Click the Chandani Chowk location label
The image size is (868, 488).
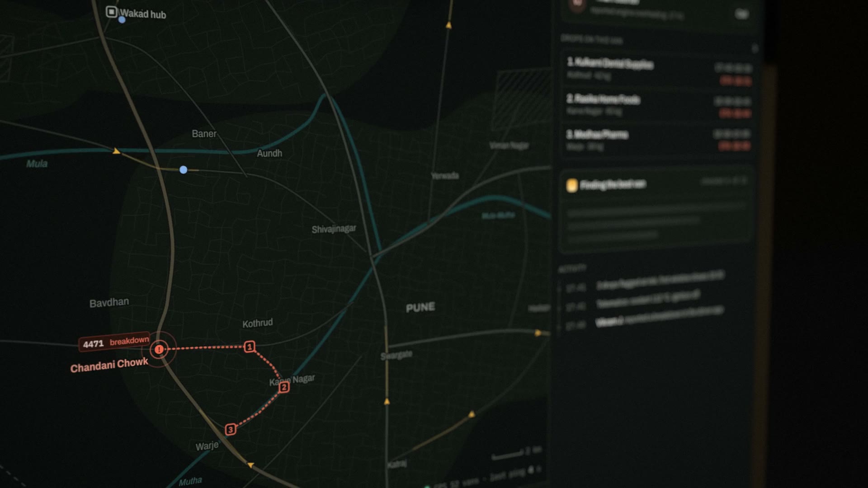(109, 365)
